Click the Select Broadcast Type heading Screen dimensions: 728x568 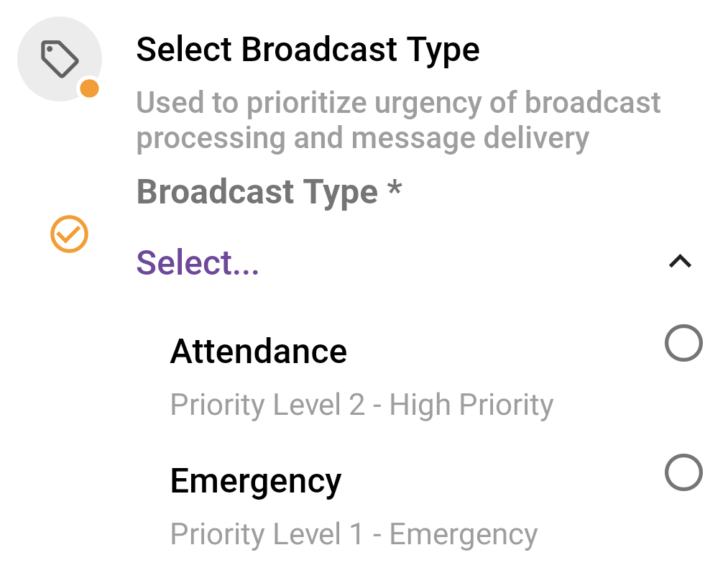click(x=308, y=49)
